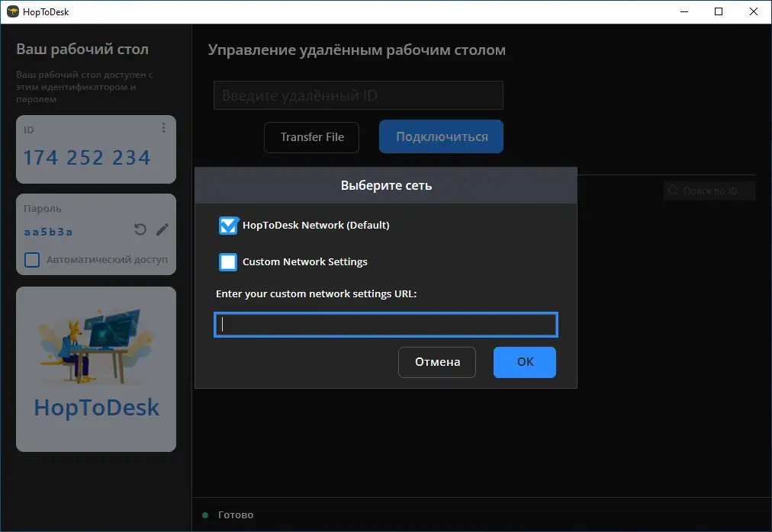Minimize the HopToDesk window
The image size is (772, 532).
pyautogui.click(x=684, y=11)
